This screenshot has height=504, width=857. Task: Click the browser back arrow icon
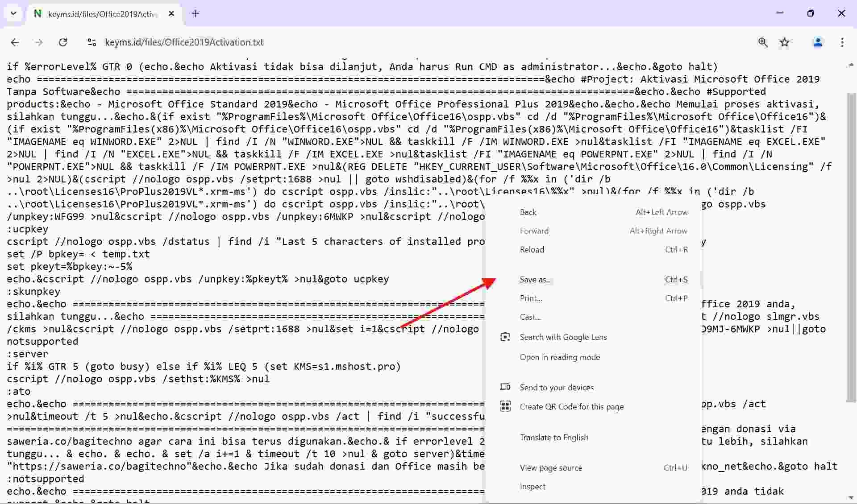coord(15,42)
